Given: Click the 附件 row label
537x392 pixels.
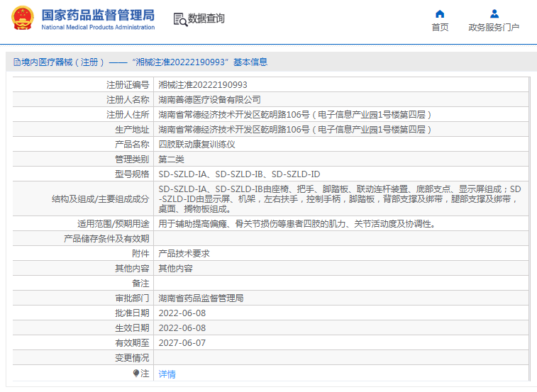Looking at the screenshot, I should [140, 254].
